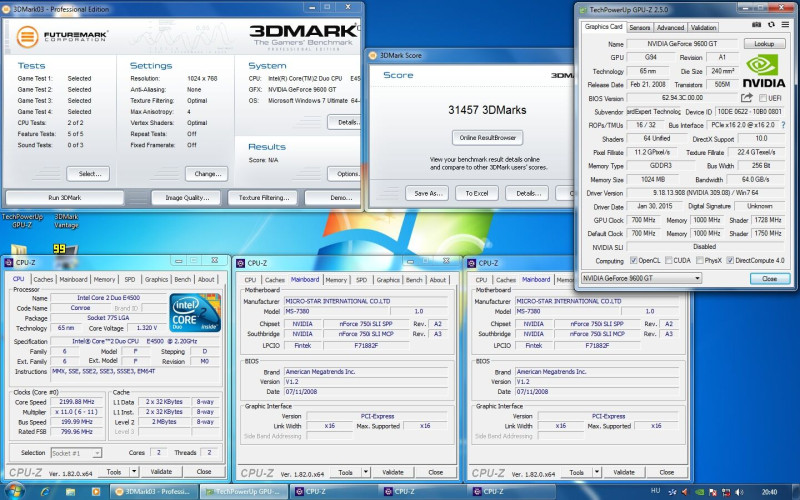Click the Driver Date value Jan 30, 2015
Viewport: 800px width, 500px height.
[655, 206]
